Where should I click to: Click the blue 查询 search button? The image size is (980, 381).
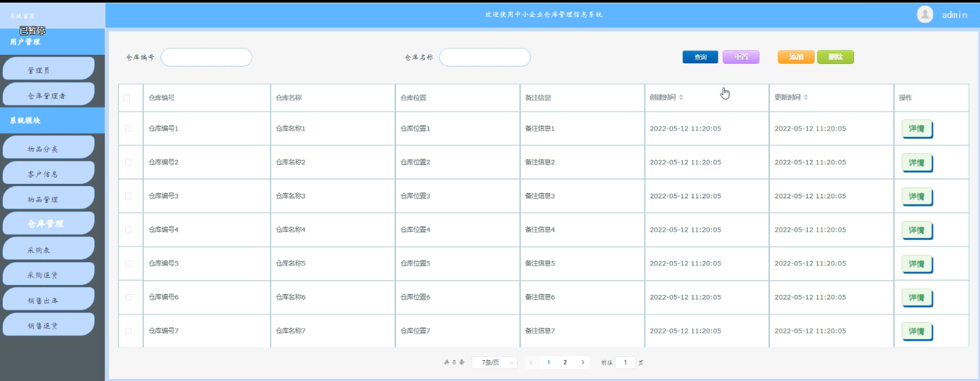coord(700,57)
